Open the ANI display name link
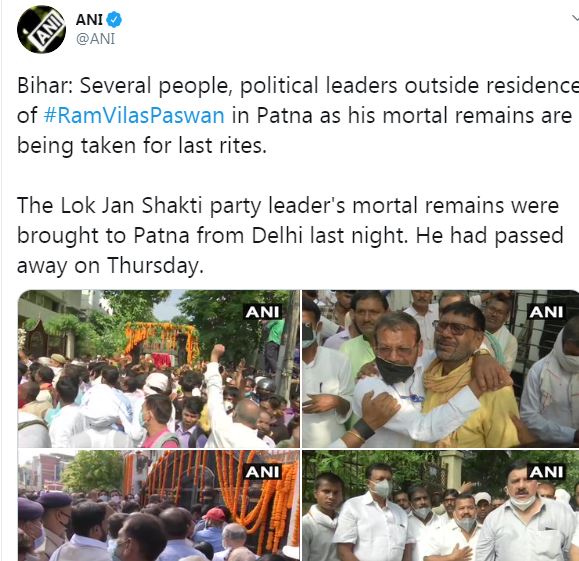 pos(89,20)
